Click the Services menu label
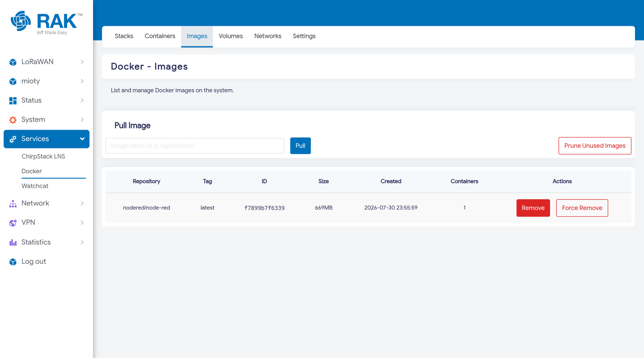This screenshot has width=644, height=358. coord(35,139)
